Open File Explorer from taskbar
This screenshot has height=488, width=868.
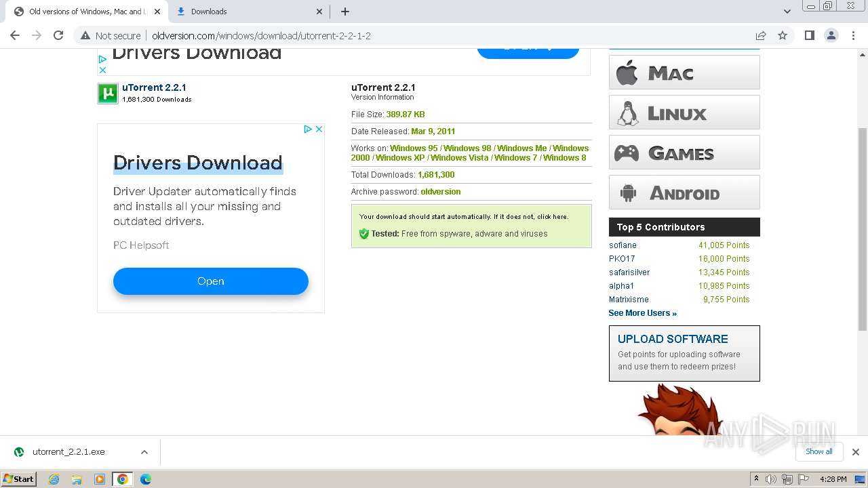coord(77,479)
